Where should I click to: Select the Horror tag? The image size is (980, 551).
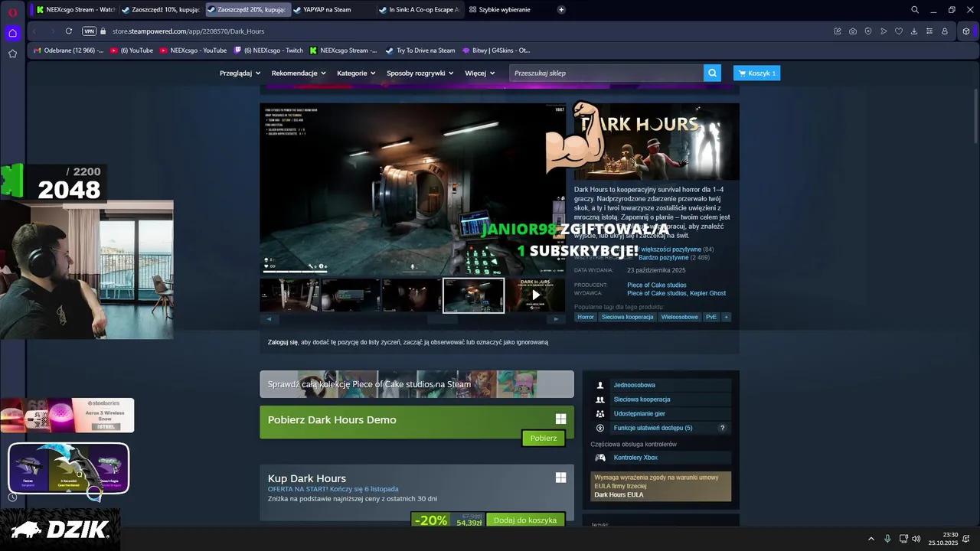(586, 317)
